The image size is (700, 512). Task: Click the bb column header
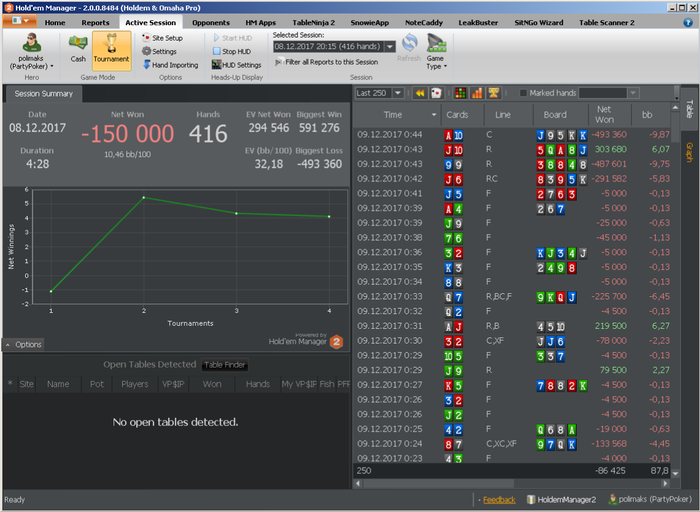pyautogui.click(x=650, y=115)
